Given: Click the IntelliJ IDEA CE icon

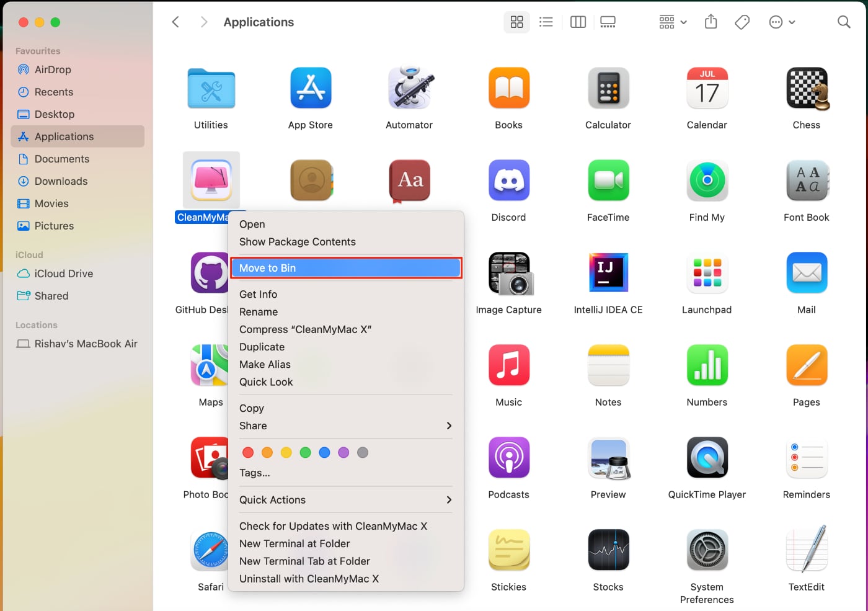Looking at the screenshot, I should 608,273.
